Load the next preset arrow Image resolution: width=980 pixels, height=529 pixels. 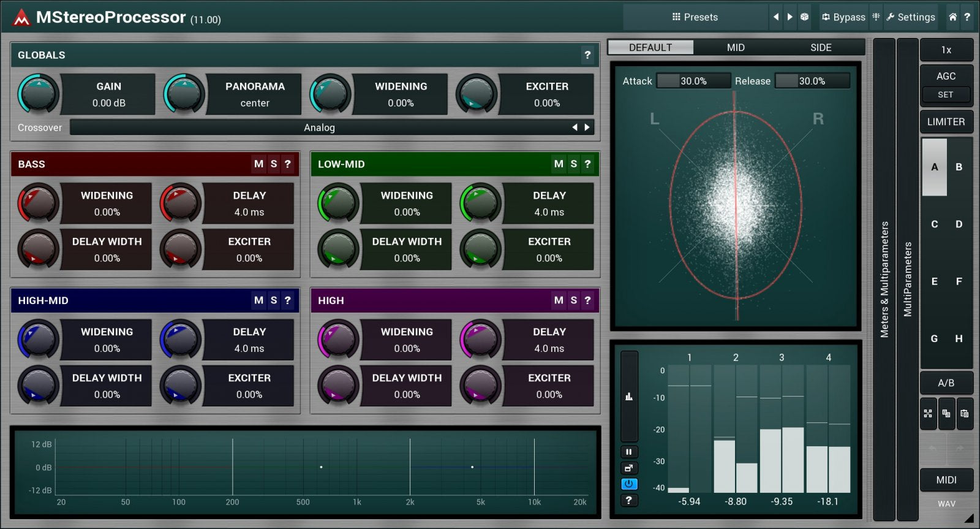(x=790, y=17)
